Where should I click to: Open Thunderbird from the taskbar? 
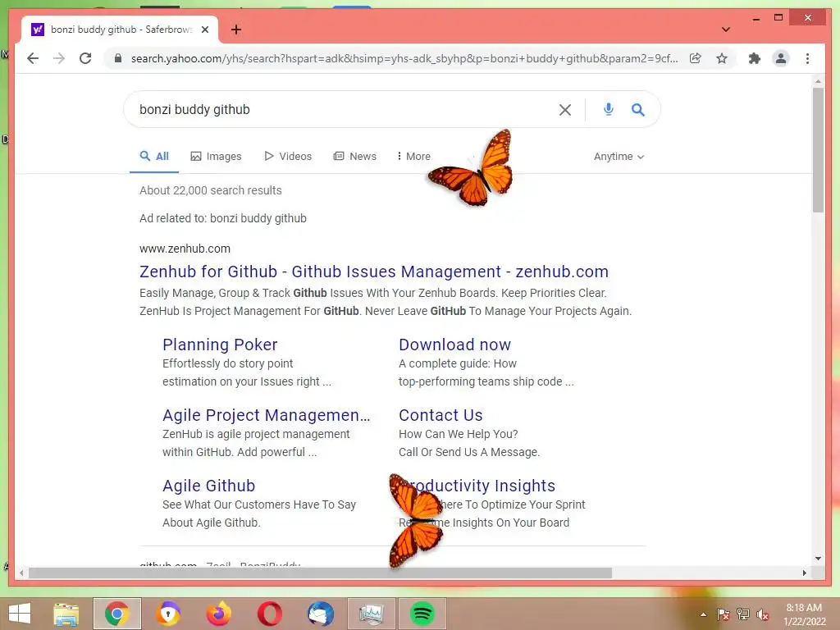click(x=321, y=614)
